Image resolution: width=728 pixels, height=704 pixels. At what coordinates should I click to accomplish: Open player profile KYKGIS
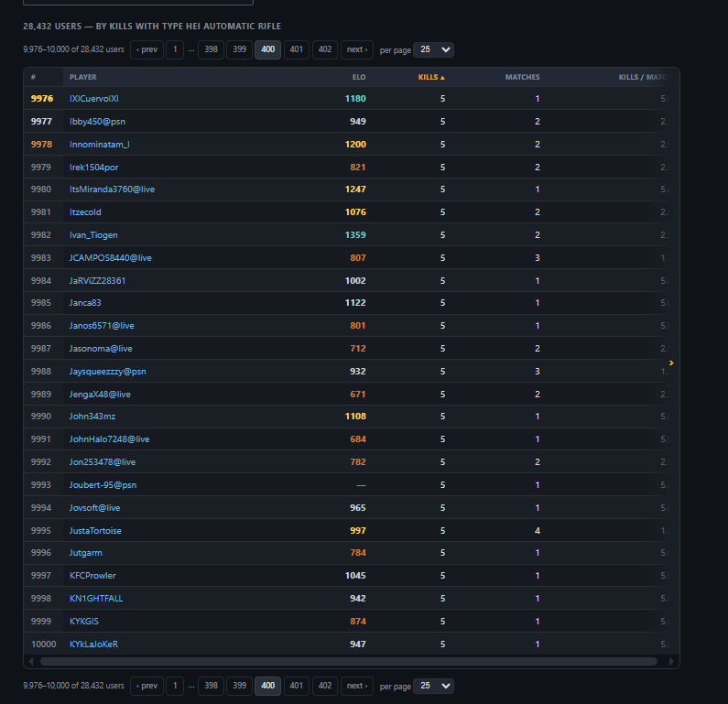[x=84, y=621]
